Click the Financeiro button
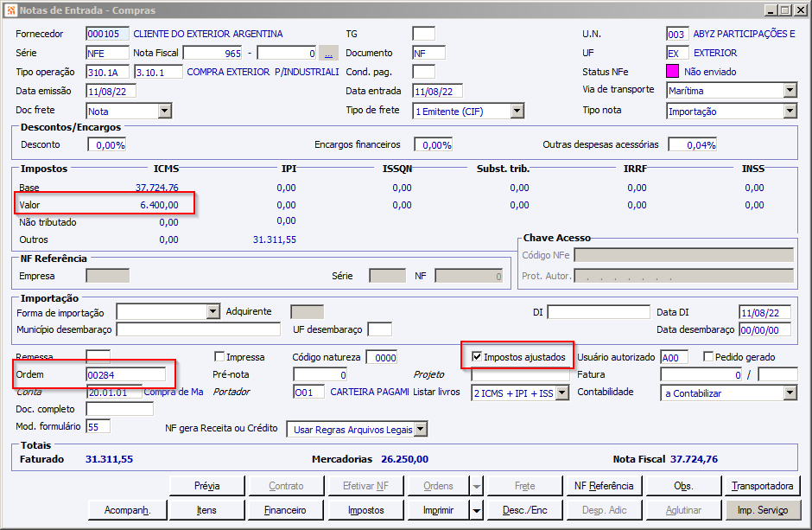 [x=285, y=510]
